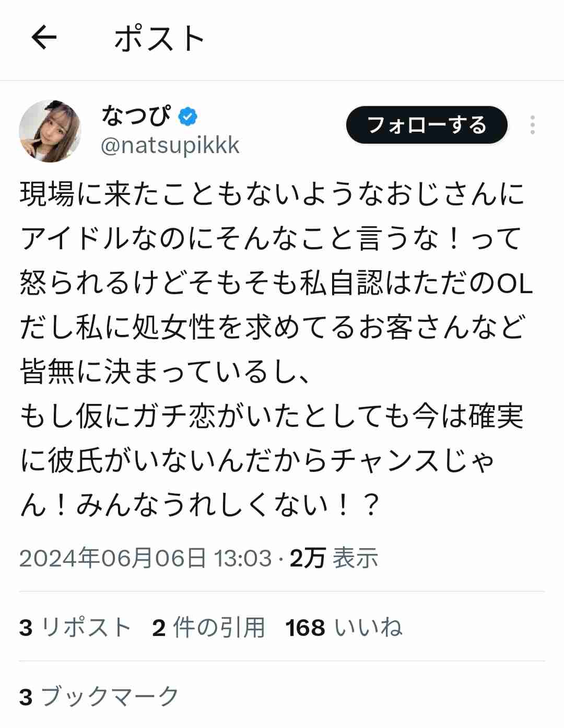Viewport: 564px width, 728px height.
Task: Open the 3 ブックマーク count
Action: 99,697
